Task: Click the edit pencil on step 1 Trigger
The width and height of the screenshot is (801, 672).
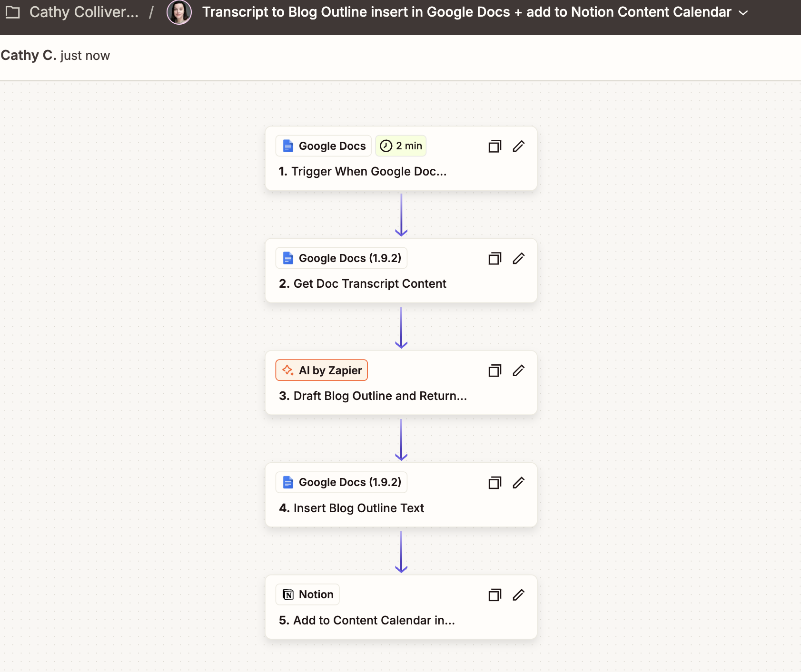Action: coord(518,146)
